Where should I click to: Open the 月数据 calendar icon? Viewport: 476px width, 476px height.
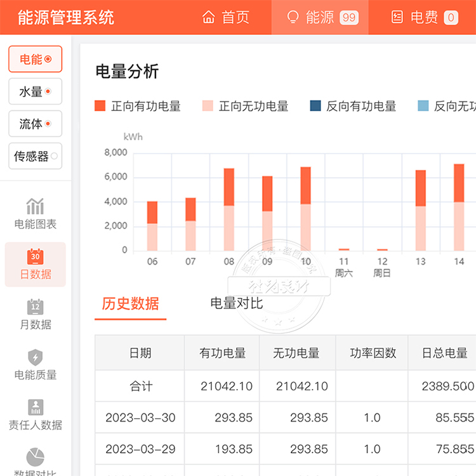coord(35,307)
